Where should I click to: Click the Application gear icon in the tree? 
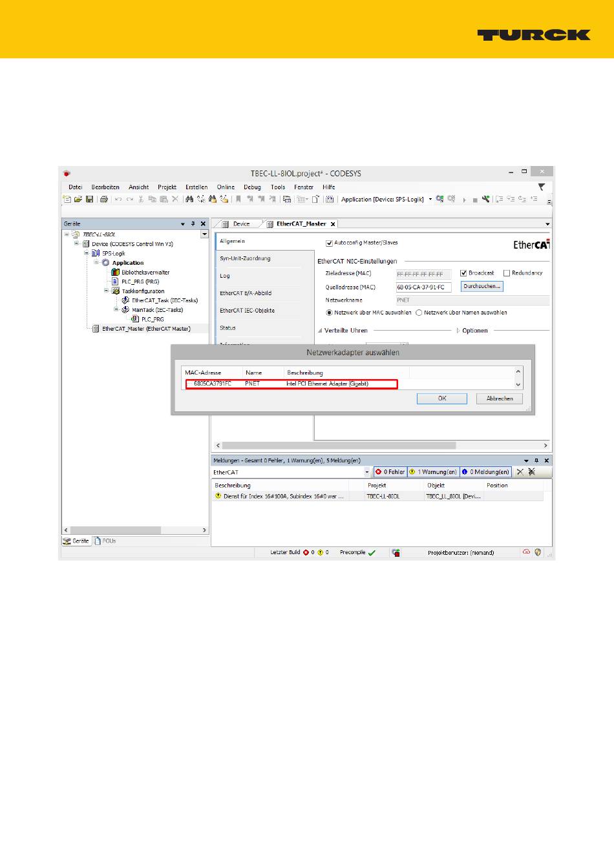point(106,263)
